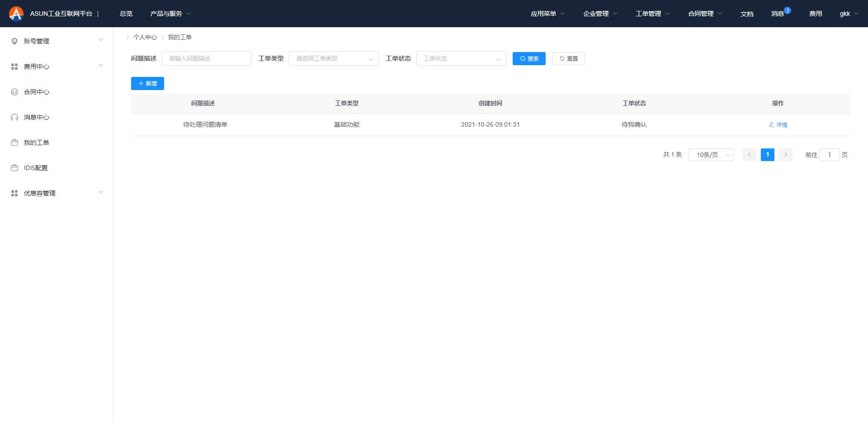The image size is (868, 424).
Task: Open the 企业管理 top menu
Action: (x=599, y=14)
